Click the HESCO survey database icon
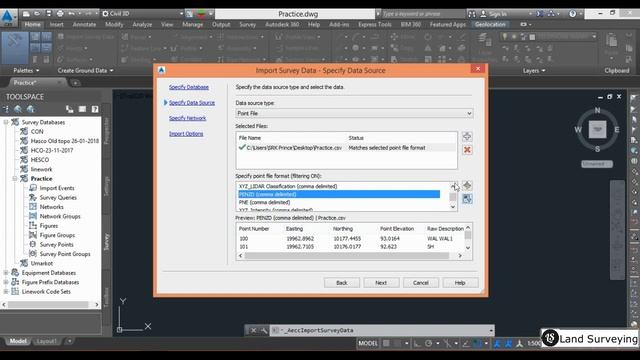This screenshot has width=640, height=360. pos(24,160)
